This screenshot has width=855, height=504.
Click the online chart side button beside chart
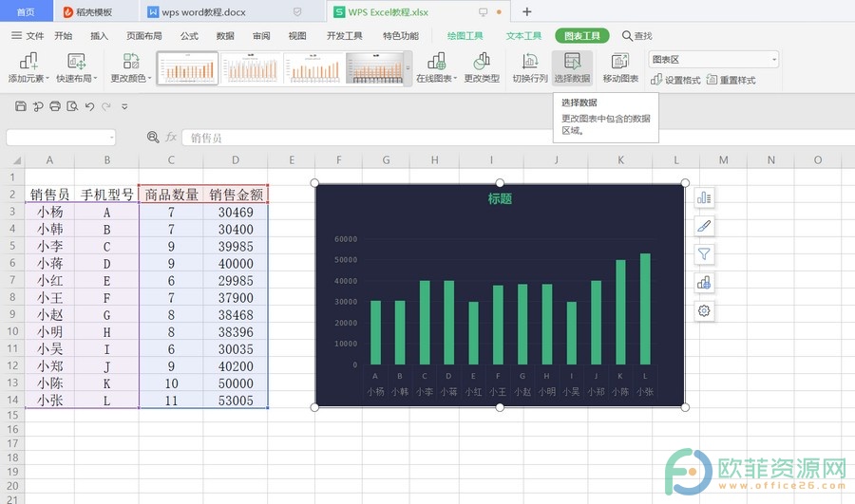point(704,283)
